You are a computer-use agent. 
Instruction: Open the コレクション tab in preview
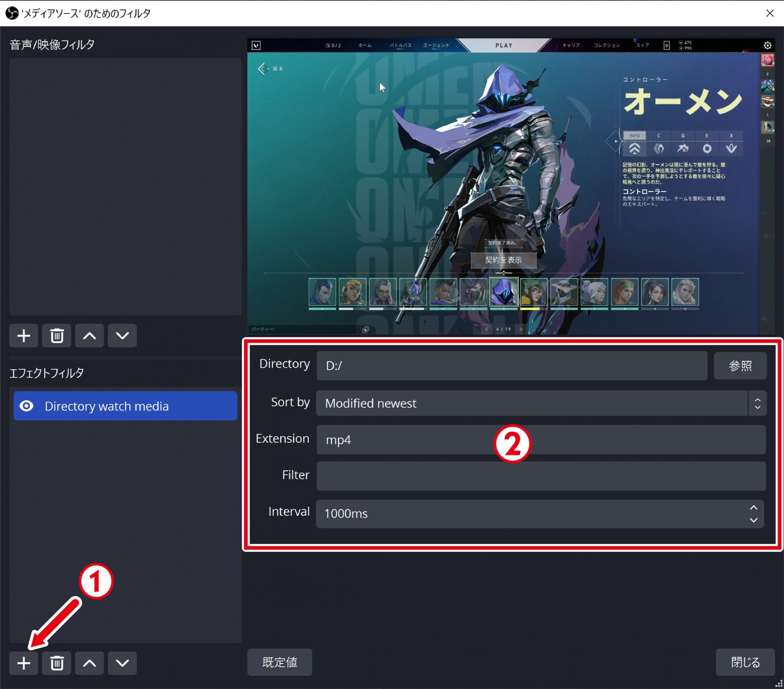point(607,46)
